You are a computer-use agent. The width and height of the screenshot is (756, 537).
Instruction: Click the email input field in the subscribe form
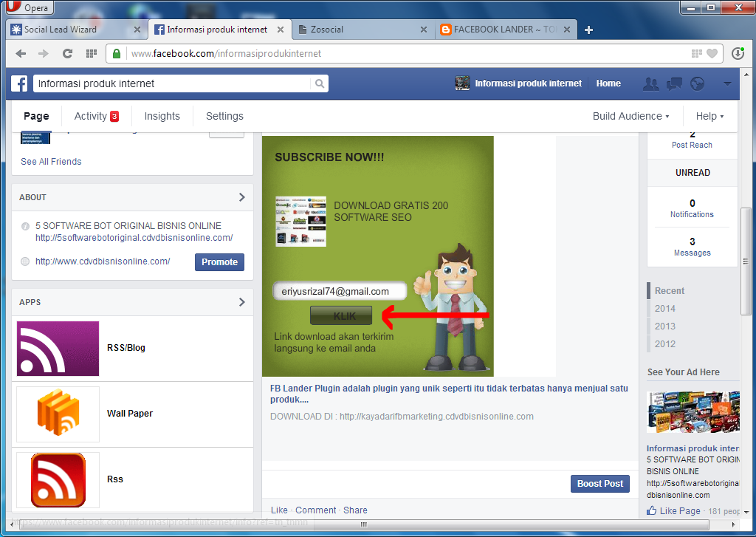340,292
